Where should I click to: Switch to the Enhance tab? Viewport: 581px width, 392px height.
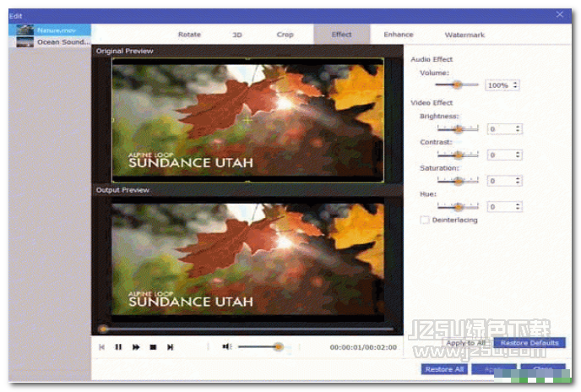(399, 35)
